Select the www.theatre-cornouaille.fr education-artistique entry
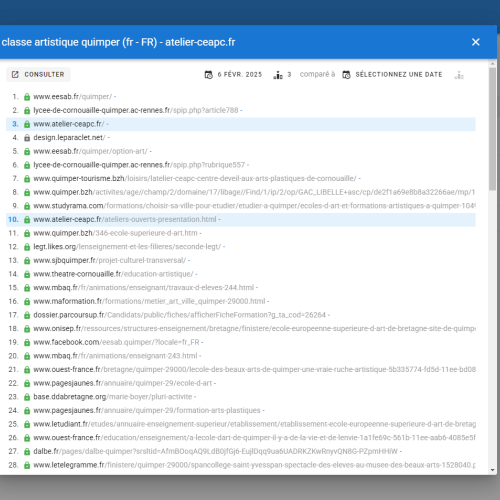The height and width of the screenshot is (500, 500). (113, 274)
